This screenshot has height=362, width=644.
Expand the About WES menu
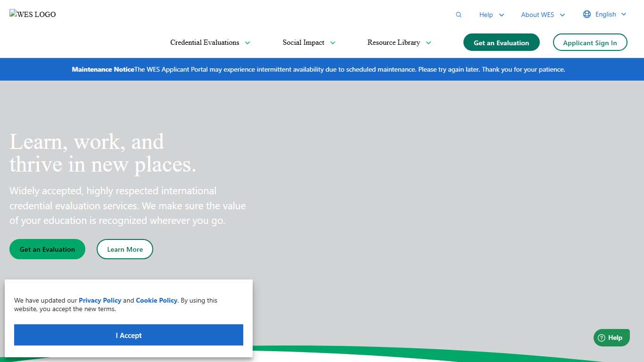pos(542,15)
